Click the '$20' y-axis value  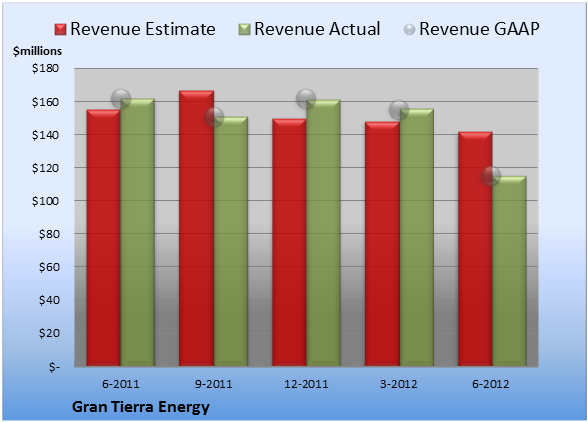[49, 333]
